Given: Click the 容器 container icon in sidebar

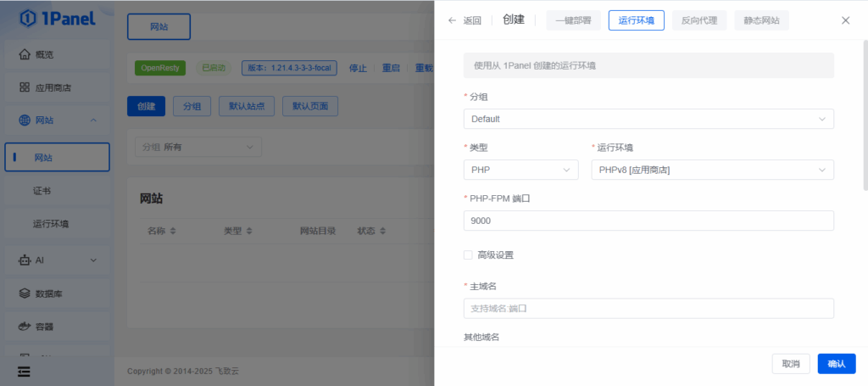Looking at the screenshot, I should click(25, 326).
